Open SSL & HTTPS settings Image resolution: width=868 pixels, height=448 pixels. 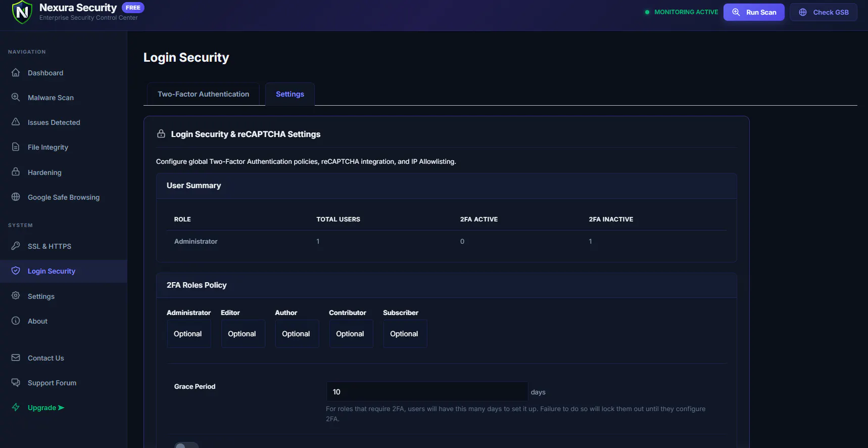click(x=64, y=246)
